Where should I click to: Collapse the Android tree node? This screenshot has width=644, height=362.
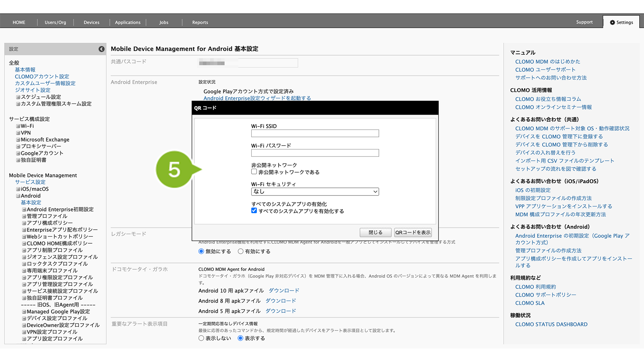pyautogui.click(x=18, y=196)
